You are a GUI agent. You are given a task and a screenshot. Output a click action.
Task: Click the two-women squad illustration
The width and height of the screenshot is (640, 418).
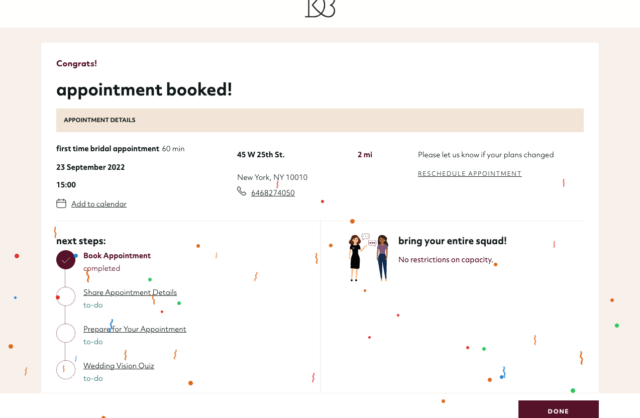[x=368, y=257]
